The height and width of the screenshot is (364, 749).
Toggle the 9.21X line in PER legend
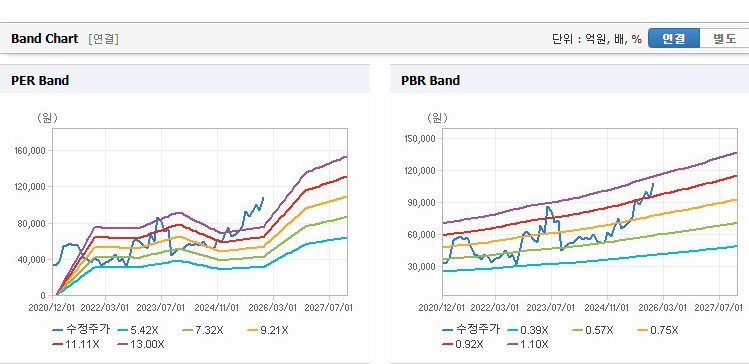(268, 330)
